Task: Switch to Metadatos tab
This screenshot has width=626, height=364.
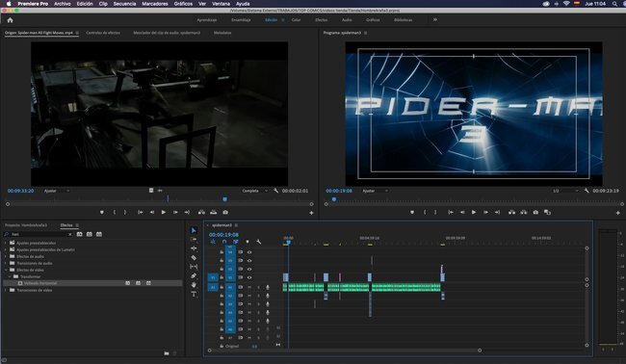Action: (x=222, y=33)
